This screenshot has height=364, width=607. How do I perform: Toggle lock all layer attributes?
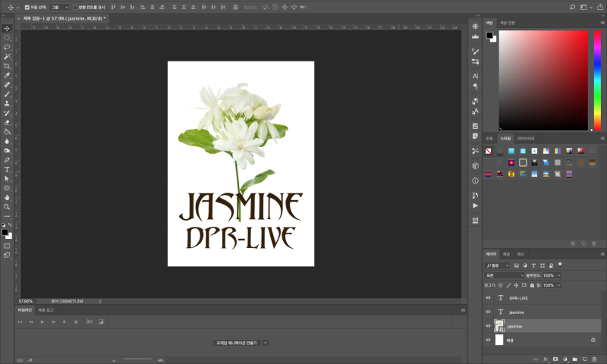point(533,285)
